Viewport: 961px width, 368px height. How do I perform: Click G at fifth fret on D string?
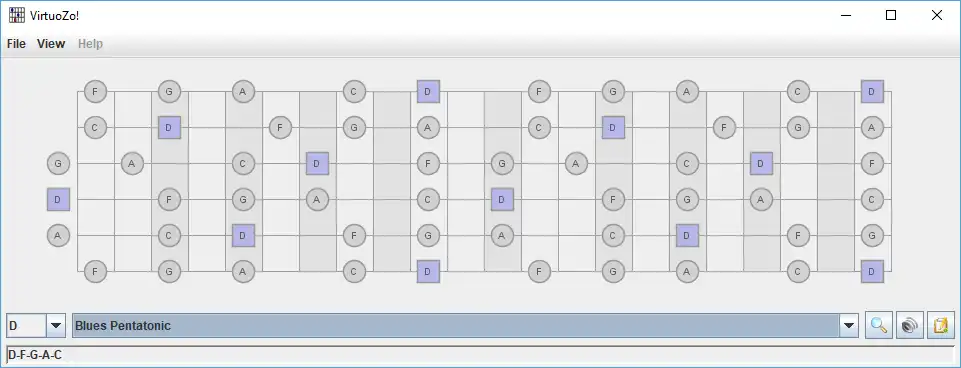243,199
